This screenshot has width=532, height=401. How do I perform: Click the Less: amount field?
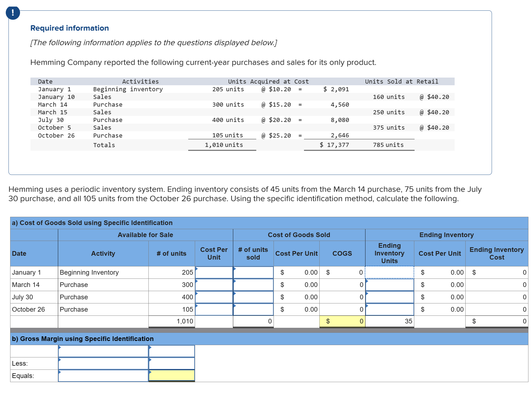click(172, 363)
